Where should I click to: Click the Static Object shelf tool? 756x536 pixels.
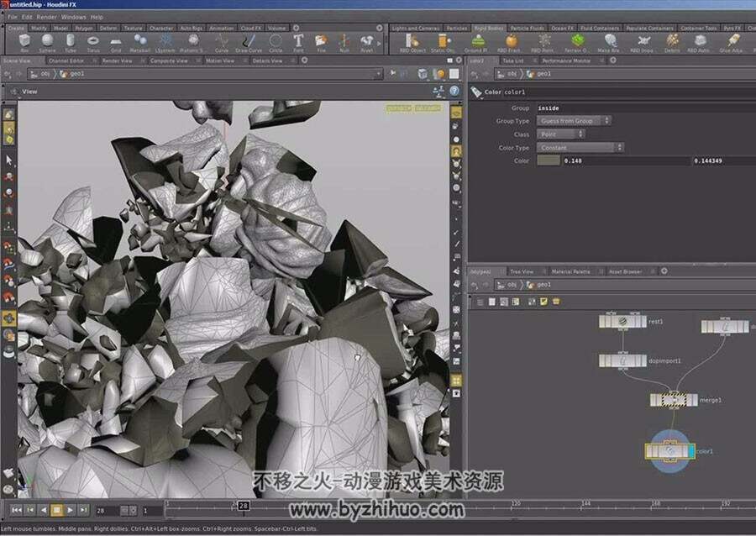pyautogui.click(x=443, y=42)
